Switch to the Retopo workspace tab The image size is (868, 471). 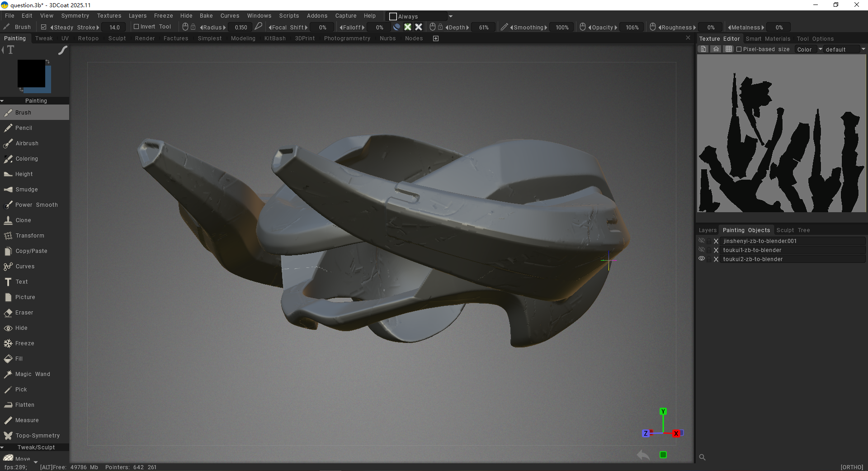pos(88,38)
